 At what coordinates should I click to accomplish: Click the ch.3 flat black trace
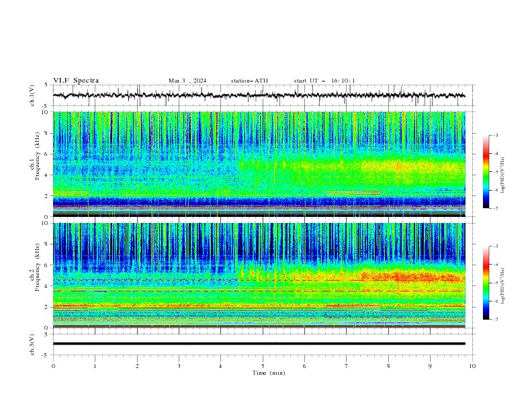[x=259, y=344]
